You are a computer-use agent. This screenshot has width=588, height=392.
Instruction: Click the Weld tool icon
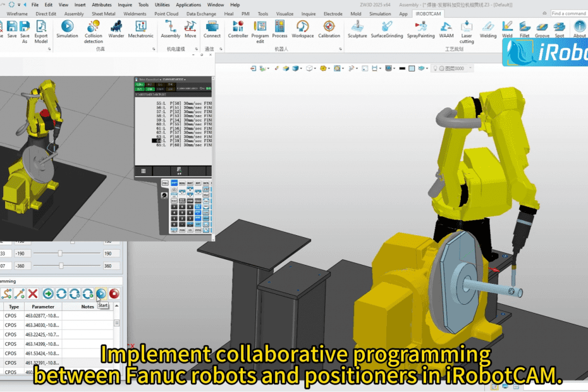(x=507, y=30)
